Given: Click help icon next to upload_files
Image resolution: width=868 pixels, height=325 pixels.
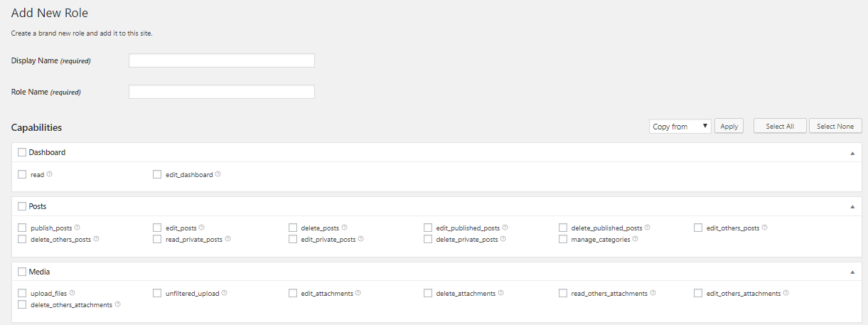Looking at the screenshot, I should coord(72,293).
